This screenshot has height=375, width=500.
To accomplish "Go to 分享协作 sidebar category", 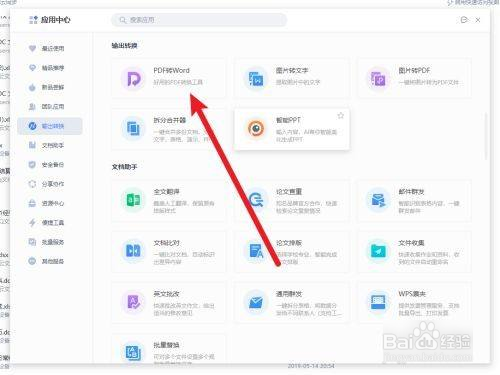I will pos(50,184).
